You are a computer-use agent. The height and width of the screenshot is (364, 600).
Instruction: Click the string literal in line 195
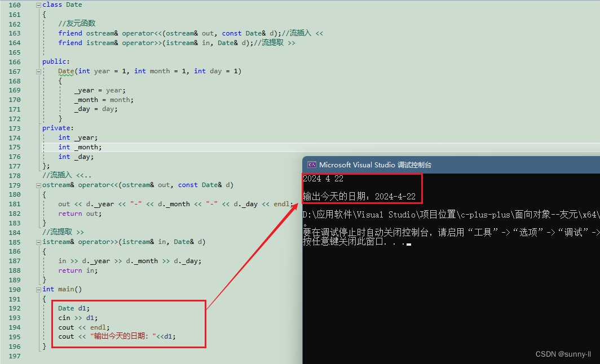(x=123, y=336)
